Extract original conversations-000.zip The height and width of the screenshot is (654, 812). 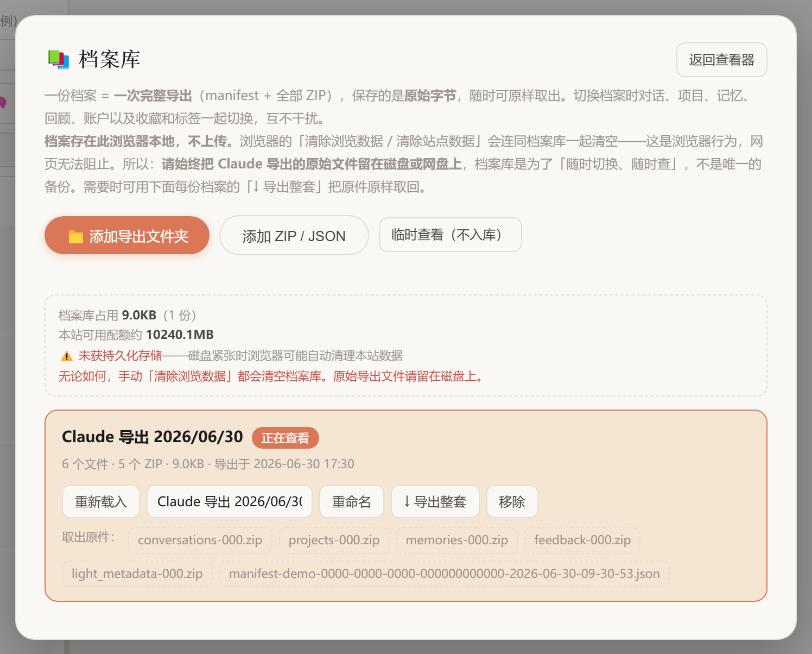click(x=200, y=540)
